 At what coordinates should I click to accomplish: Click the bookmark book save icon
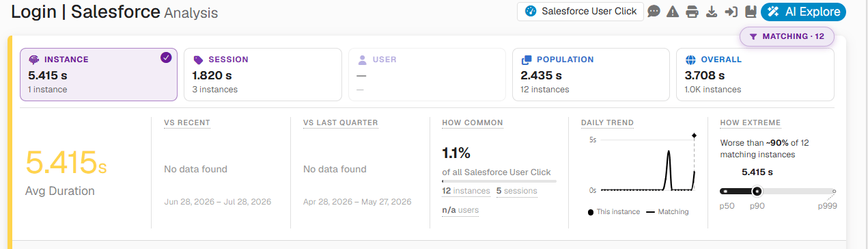click(x=750, y=12)
